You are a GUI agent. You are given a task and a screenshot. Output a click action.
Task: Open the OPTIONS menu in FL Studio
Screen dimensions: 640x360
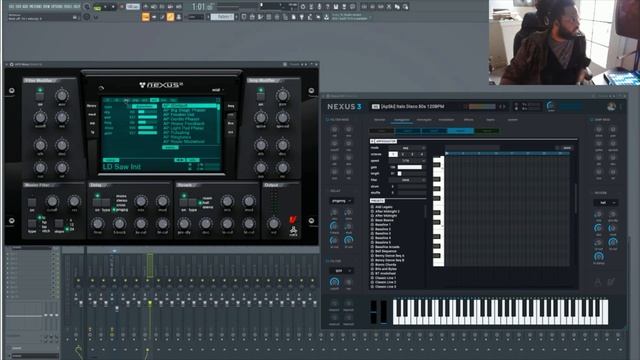tap(56, 7)
